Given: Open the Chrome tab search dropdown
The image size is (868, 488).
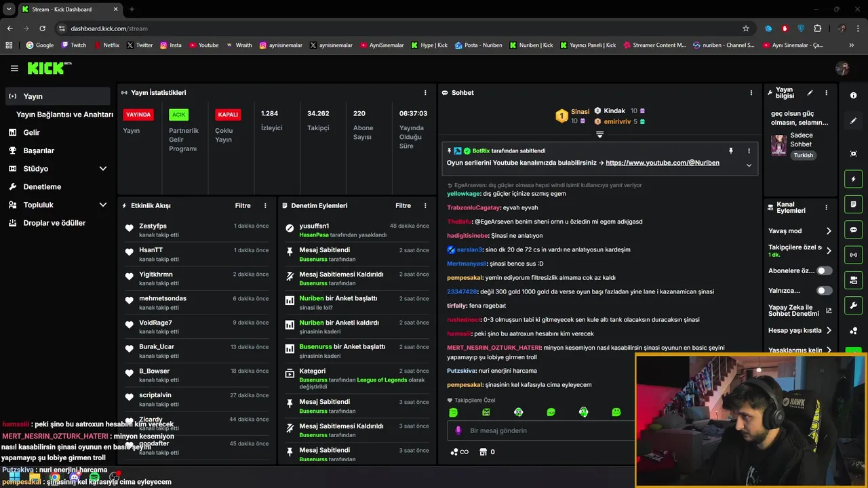Looking at the screenshot, I should (x=9, y=9).
